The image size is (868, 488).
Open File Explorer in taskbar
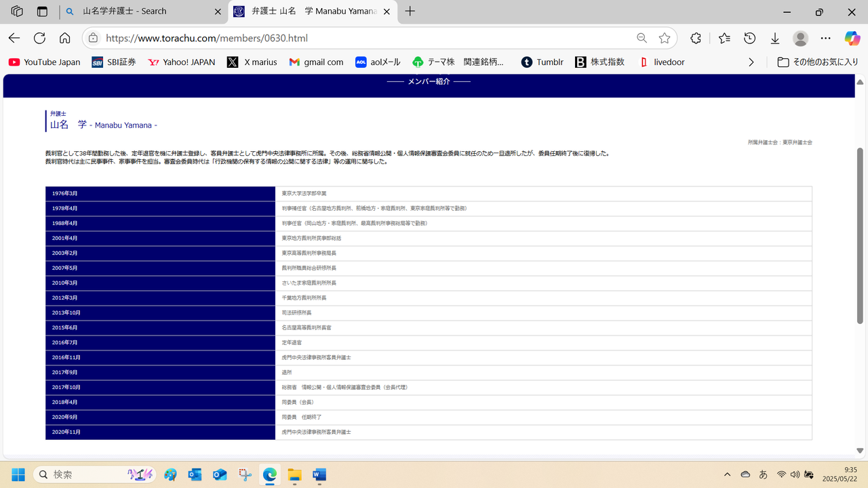294,474
